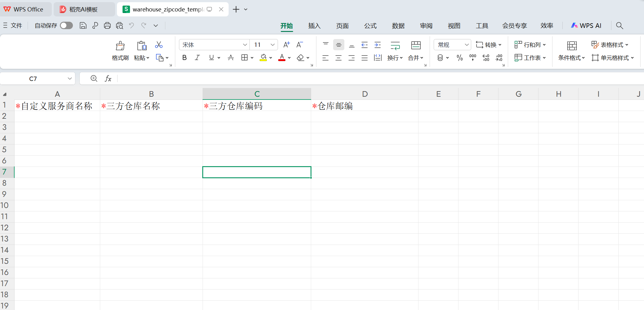Click the Cut scissors icon

(x=159, y=45)
